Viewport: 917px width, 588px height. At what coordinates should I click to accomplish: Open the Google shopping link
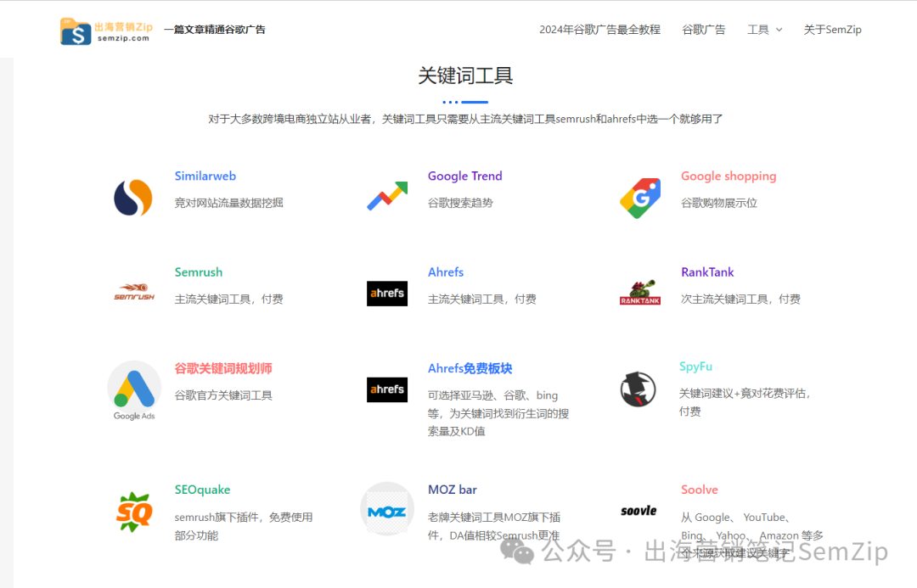(729, 176)
